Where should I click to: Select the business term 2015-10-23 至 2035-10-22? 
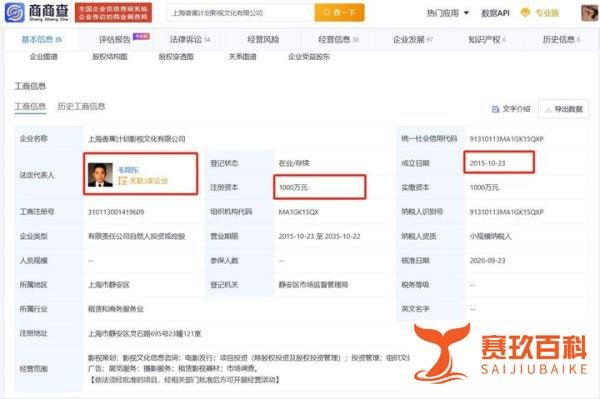319,236
